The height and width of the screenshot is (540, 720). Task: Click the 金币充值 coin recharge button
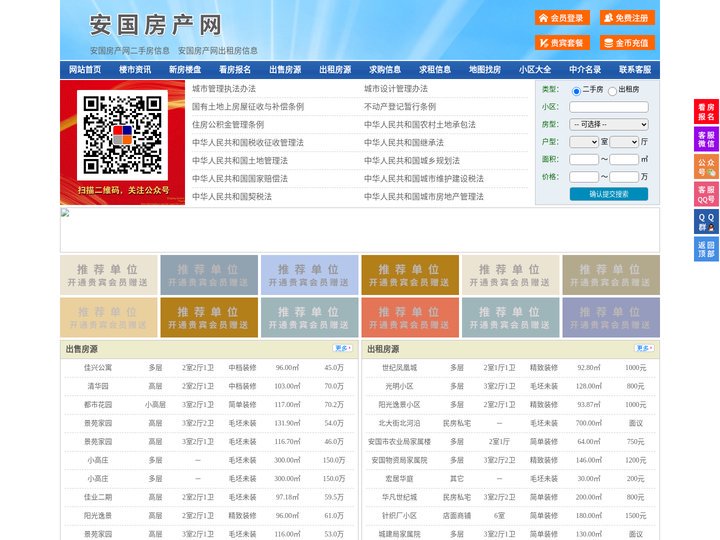[627, 43]
